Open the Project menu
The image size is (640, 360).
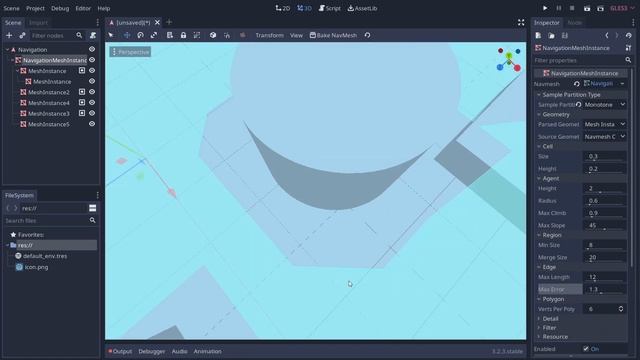pos(35,8)
